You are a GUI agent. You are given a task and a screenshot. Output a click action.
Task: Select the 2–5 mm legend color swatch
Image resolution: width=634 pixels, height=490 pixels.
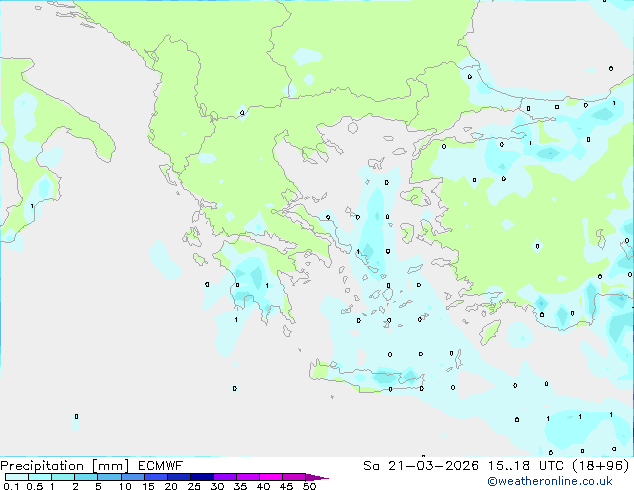(86, 477)
